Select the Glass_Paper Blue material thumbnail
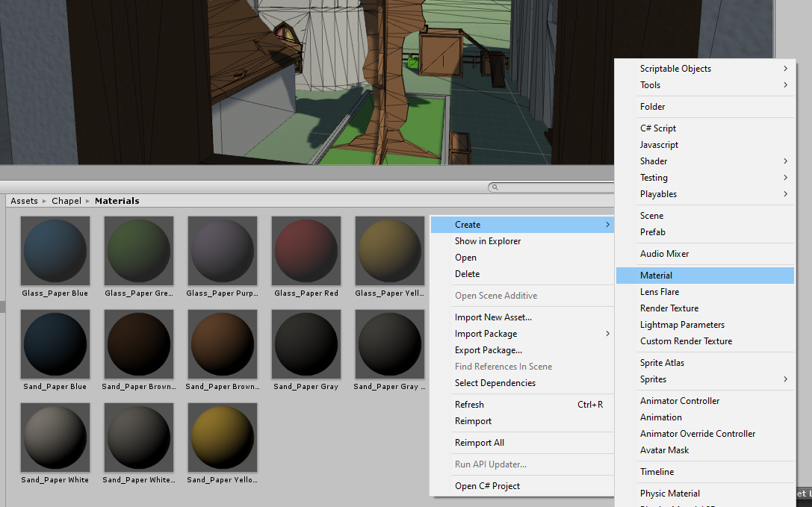812x507 pixels. pyautogui.click(x=55, y=251)
